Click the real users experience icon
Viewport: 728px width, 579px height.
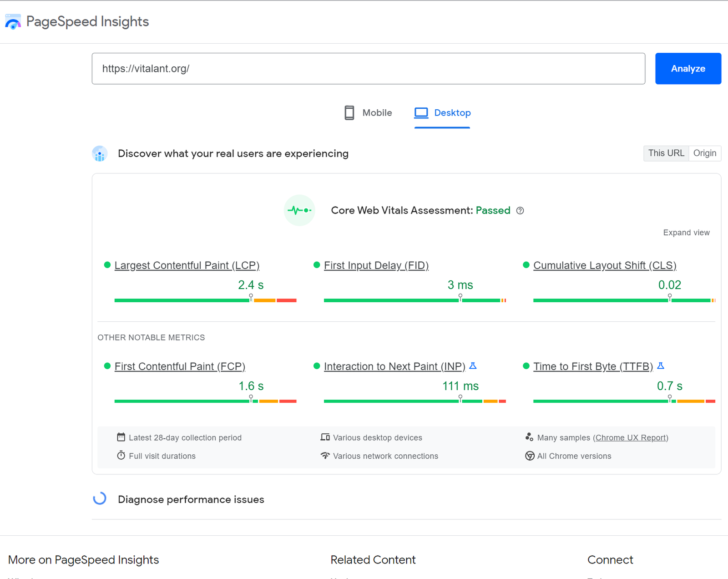tap(100, 154)
